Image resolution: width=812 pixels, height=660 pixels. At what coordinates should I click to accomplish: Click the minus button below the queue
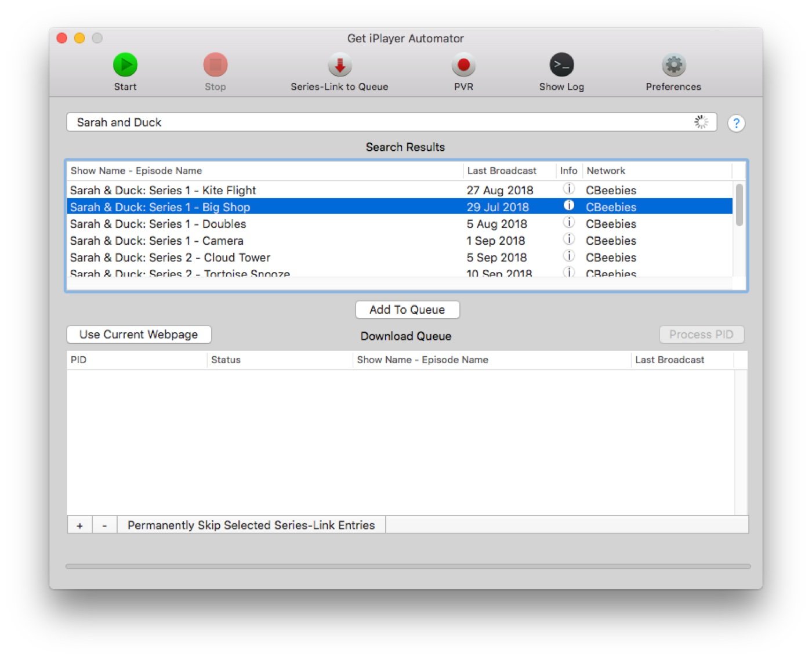point(104,525)
